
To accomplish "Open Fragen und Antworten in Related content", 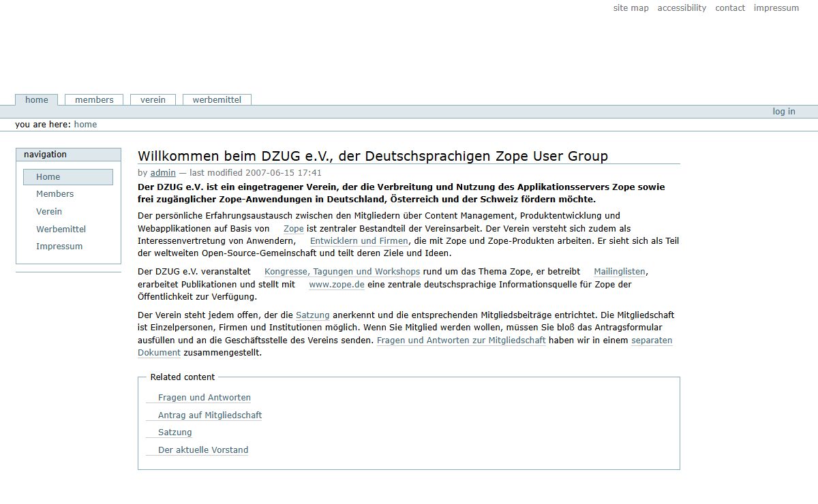I will coord(204,398).
